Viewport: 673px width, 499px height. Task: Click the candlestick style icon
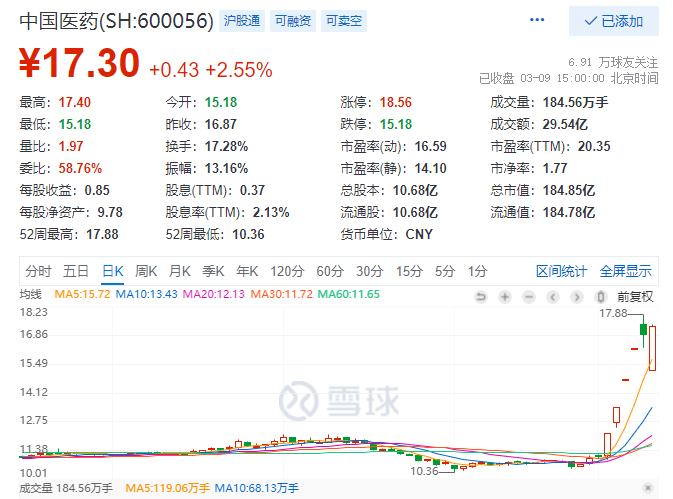pyautogui.click(x=601, y=297)
